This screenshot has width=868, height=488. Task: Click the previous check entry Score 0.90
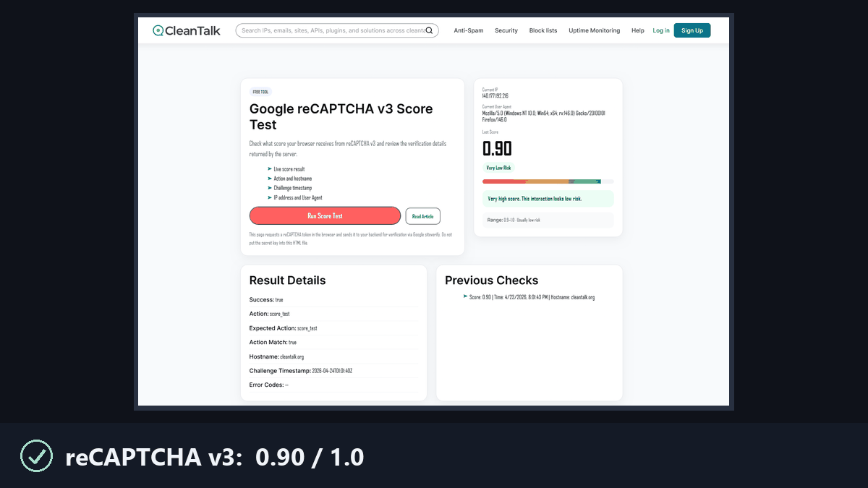pyautogui.click(x=532, y=297)
